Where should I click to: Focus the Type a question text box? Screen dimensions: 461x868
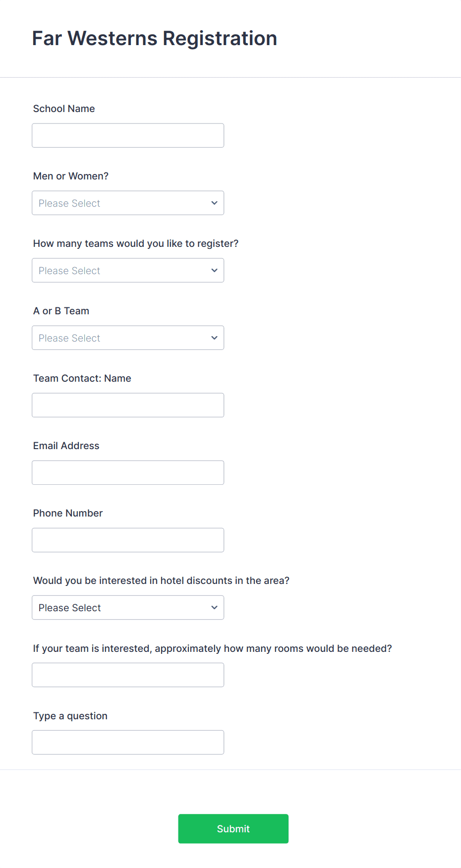(128, 742)
